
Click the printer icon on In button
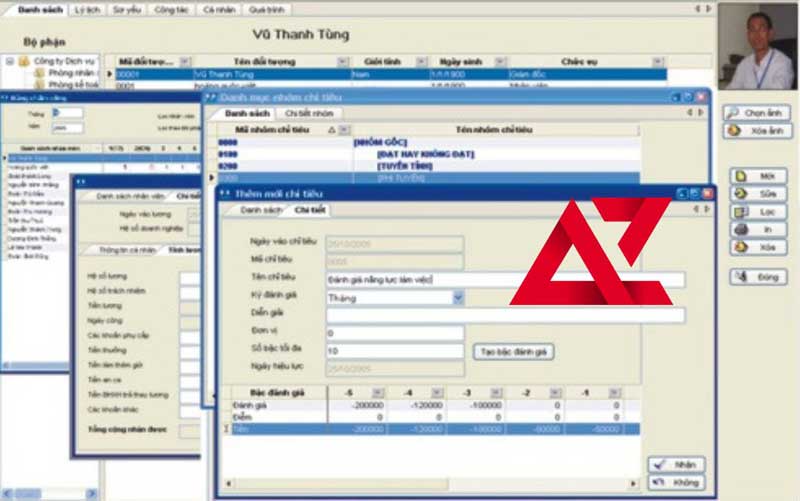(x=741, y=230)
